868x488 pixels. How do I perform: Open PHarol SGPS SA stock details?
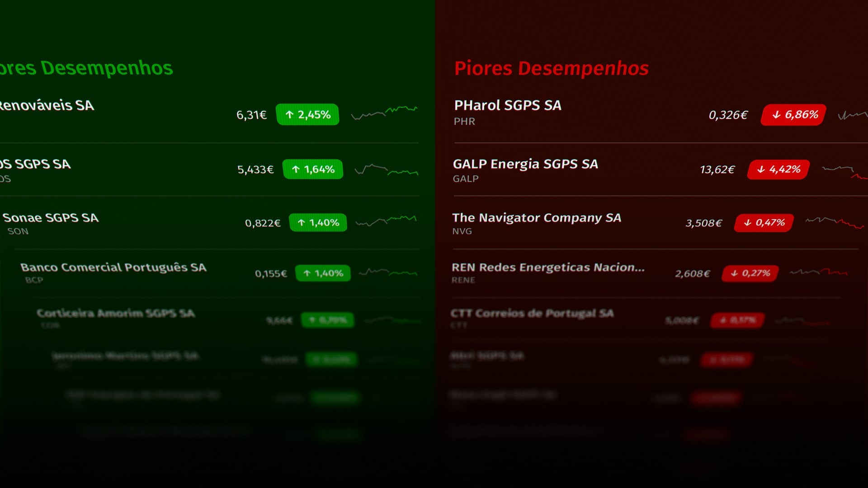[507, 106]
